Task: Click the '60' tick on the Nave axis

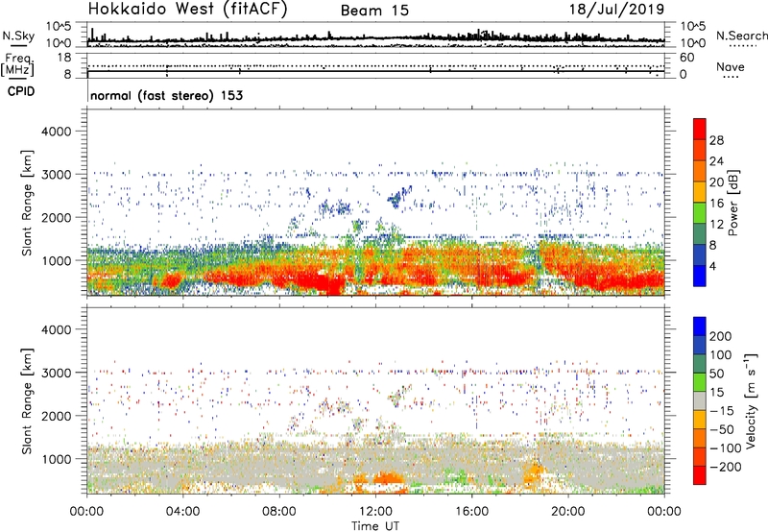Action: pos(687,58)
